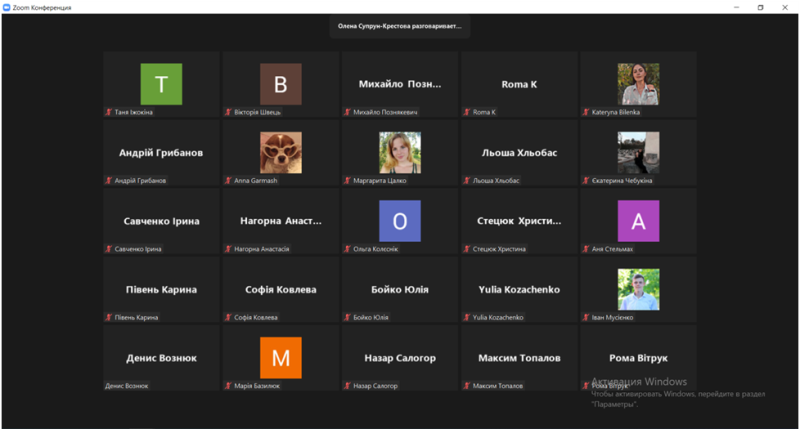Click muted mic icon beside Аня Стельмах
This screenshot has height=429, width=800.
[586, 249]
